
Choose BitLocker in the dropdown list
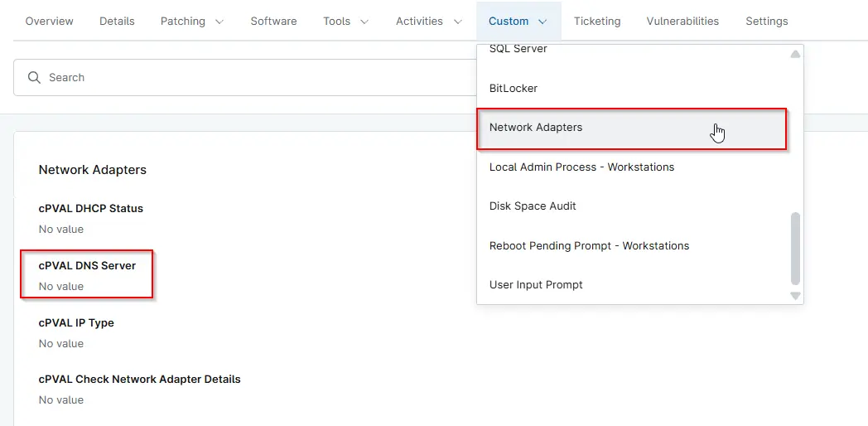[x=514, y=88]
